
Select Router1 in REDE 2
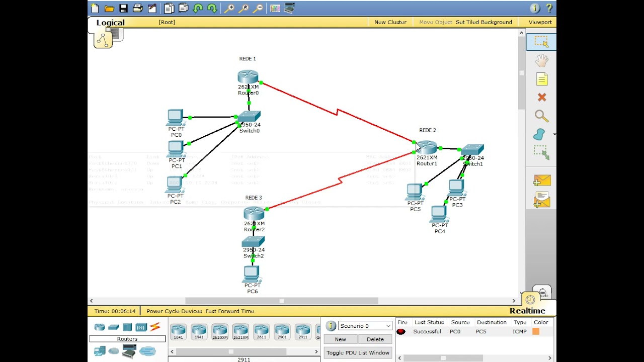click(x=427, y=148)
